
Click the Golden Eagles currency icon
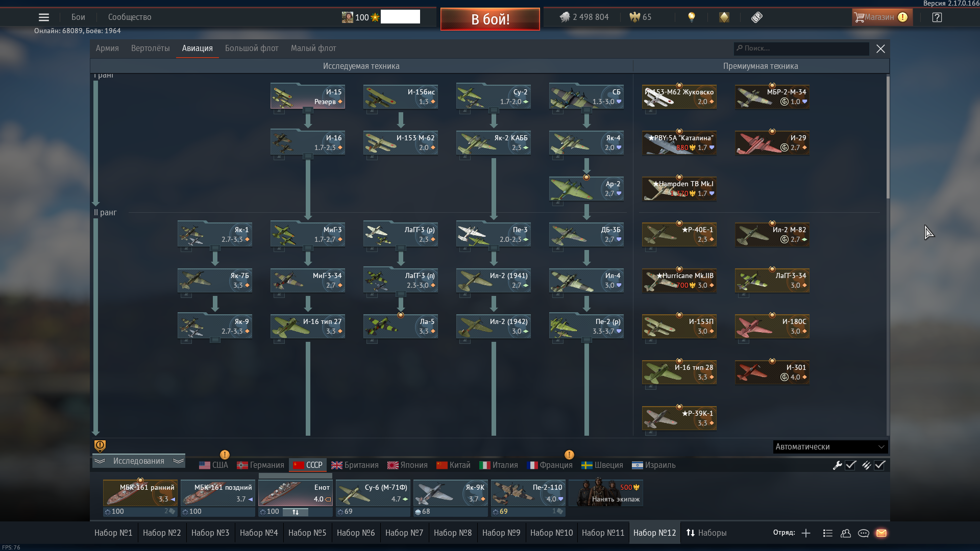click(634, 17)
